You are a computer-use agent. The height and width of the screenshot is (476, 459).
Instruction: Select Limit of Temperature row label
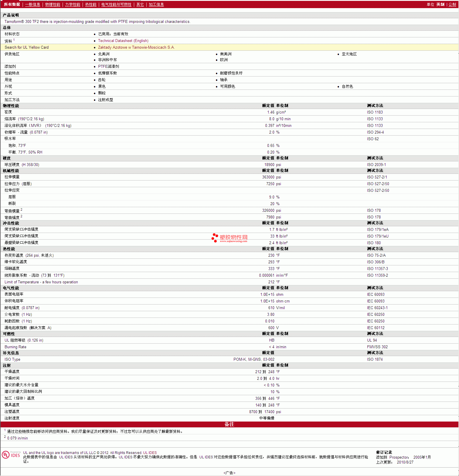point(41,282)
